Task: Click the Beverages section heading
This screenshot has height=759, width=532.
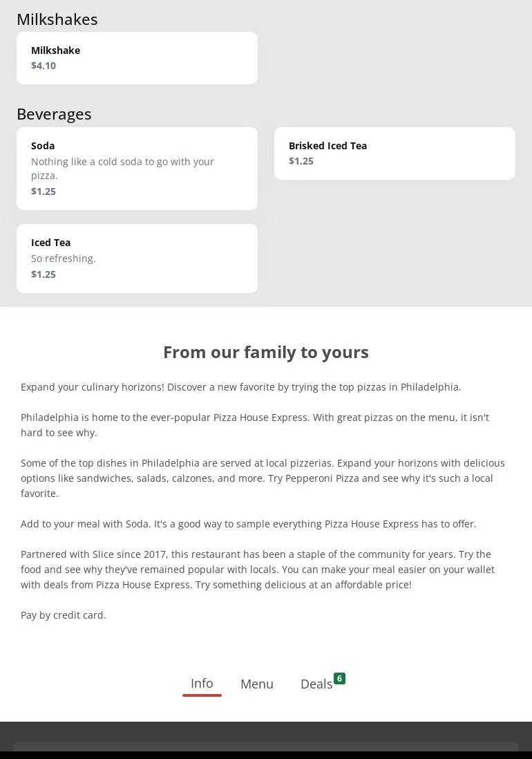Action: (54, 114)
